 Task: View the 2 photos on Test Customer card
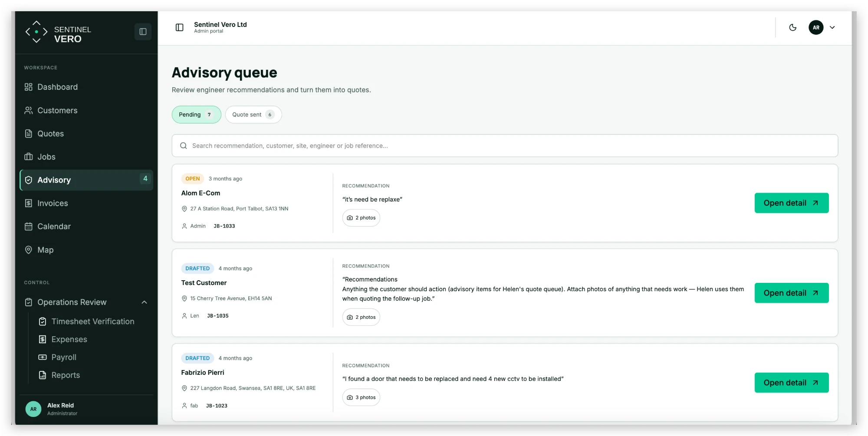[361, 317]
